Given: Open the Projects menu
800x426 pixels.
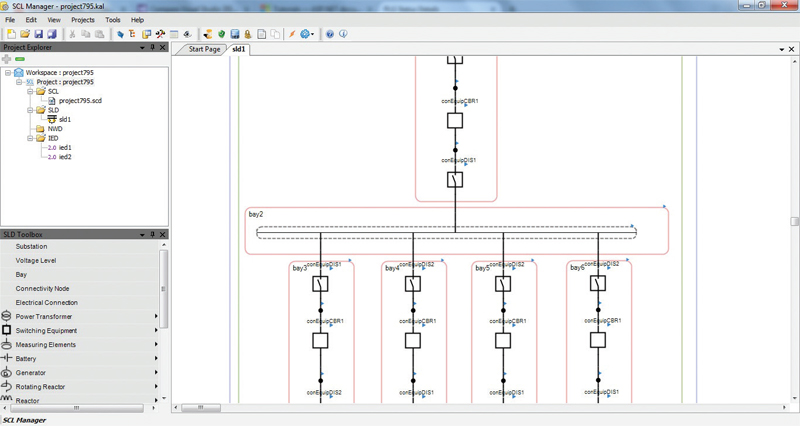Looking at the screenshot, I should 83,20.
